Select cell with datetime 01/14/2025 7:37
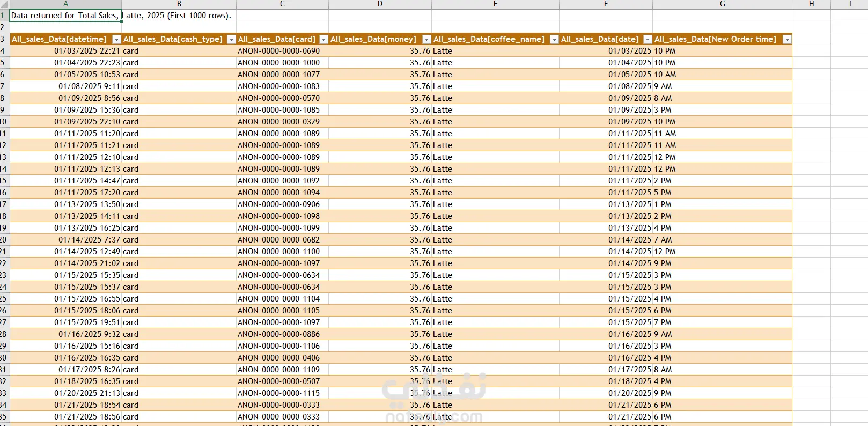Viewport: 868px width, 426px height. tap(66, 240)
